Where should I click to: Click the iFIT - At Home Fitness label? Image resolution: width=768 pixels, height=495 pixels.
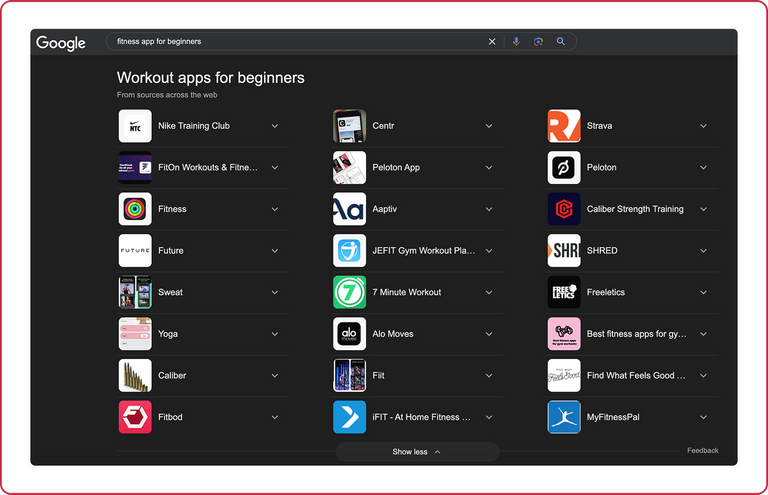421,417
